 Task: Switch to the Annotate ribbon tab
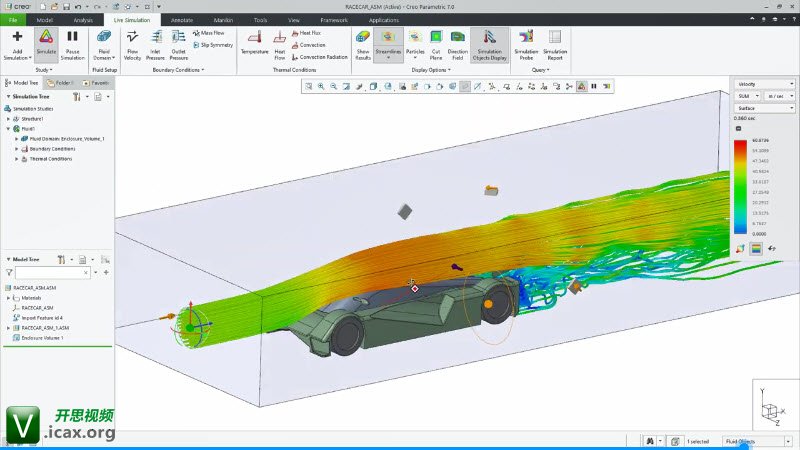tap(182, 19)
